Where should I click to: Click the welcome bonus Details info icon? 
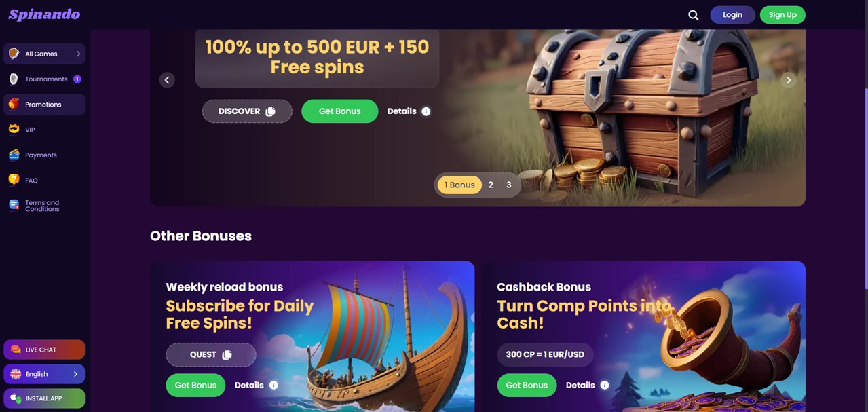click(x=426, y=111)
